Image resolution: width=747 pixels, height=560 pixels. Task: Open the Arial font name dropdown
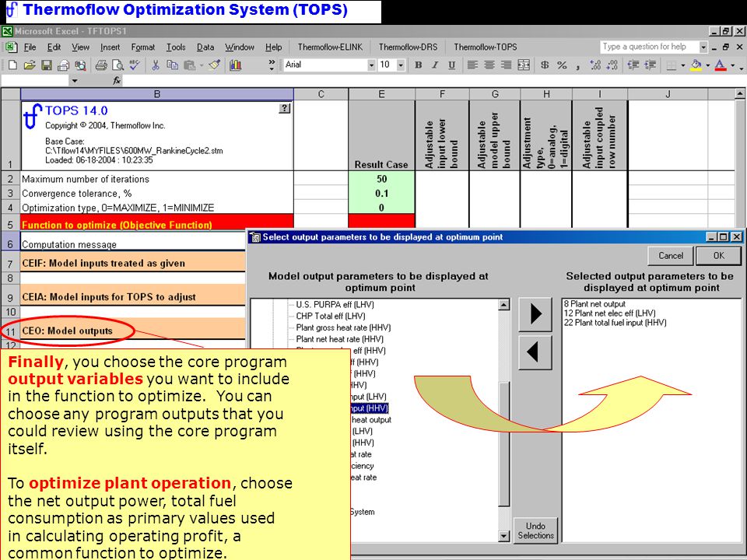coord(372,65)
